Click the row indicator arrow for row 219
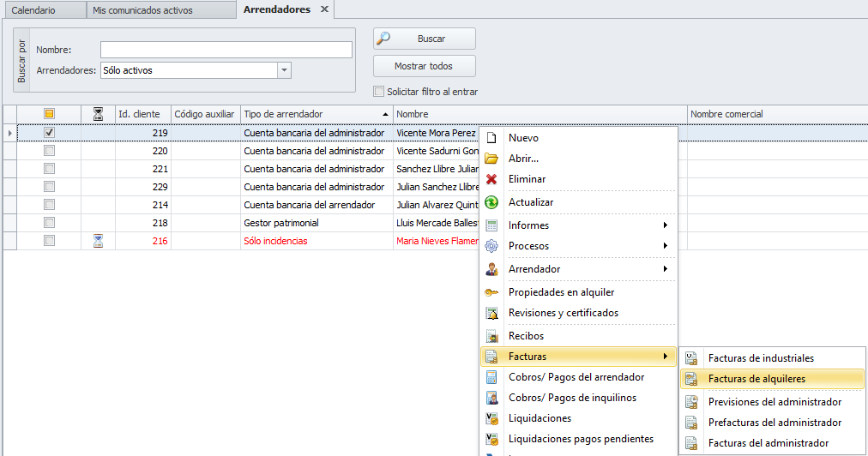The image size is (868, 456). [x=10, y=133]
